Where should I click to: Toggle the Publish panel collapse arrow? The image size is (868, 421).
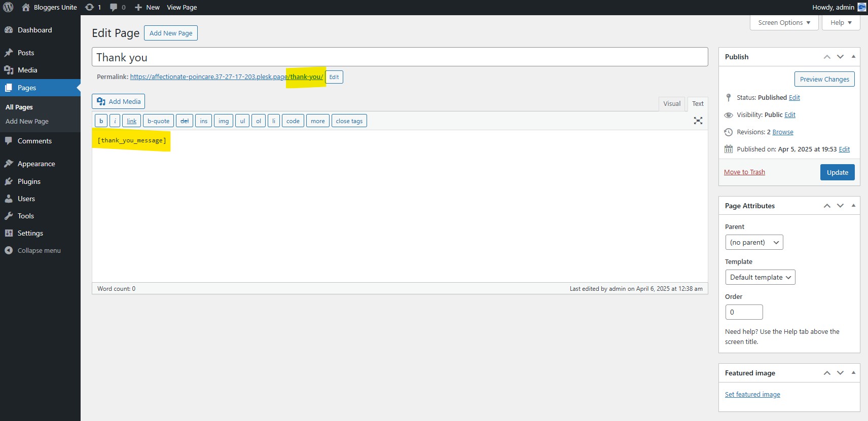(x=853, y=57)
